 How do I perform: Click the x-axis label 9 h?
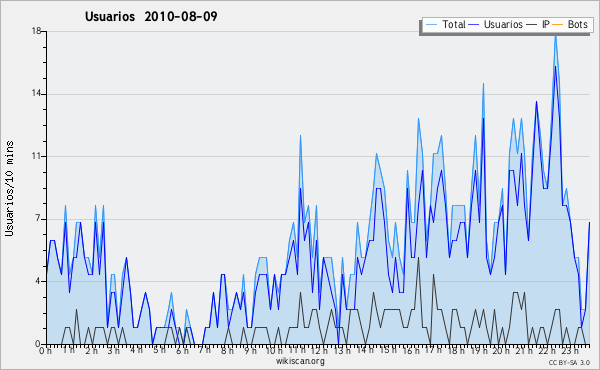[x=250, y=351]
